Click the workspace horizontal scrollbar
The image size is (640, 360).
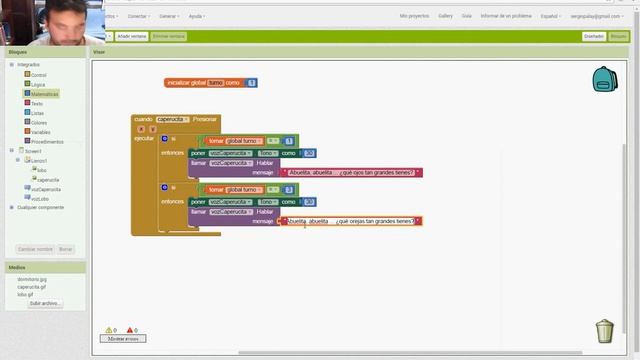410,353
